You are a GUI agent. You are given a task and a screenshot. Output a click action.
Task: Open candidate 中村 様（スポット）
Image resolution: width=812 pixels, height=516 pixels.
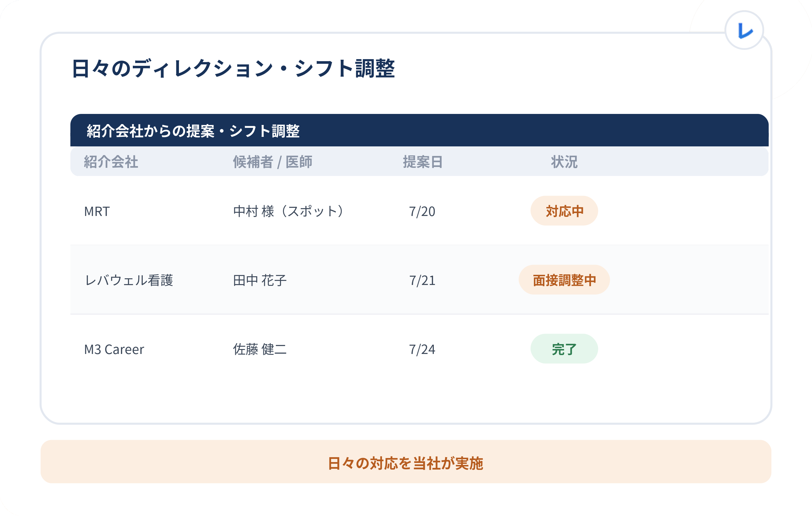289,211
